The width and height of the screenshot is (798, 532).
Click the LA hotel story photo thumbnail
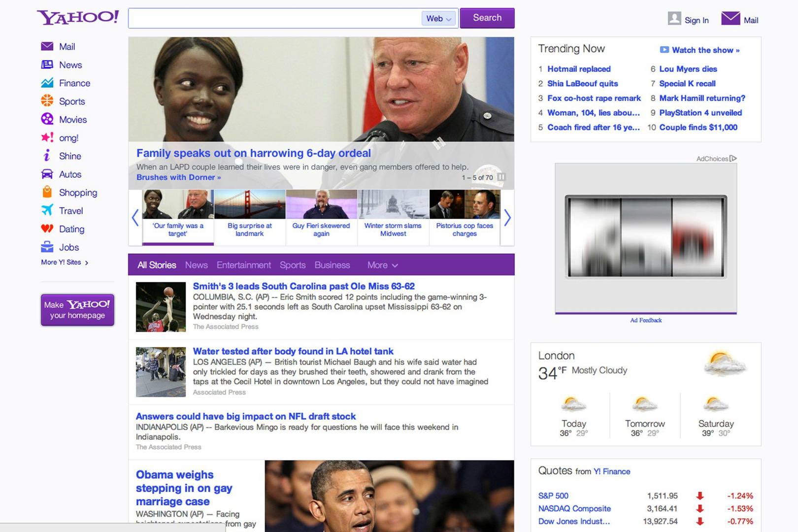click(161, 372)
